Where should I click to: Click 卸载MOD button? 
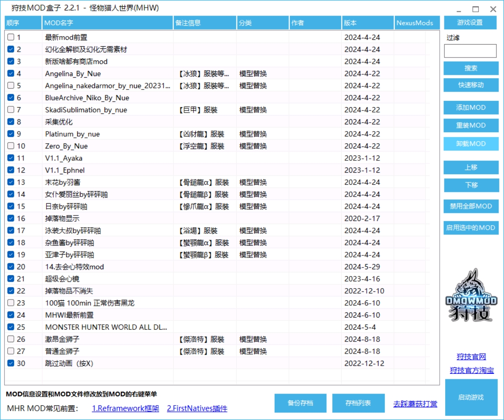[471, 144]
